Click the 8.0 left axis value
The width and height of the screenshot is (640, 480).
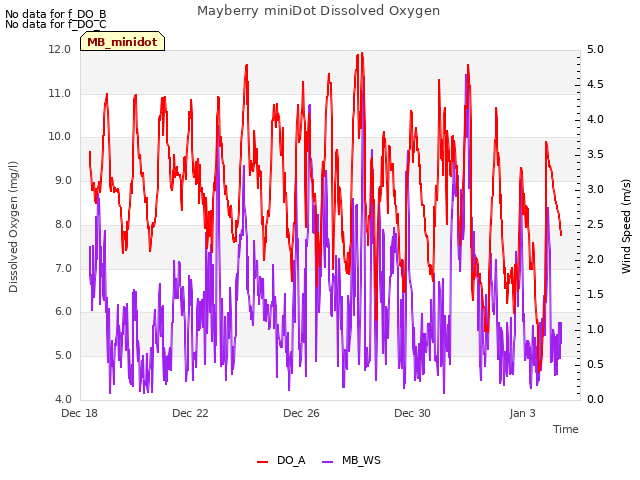click(63, 224)
